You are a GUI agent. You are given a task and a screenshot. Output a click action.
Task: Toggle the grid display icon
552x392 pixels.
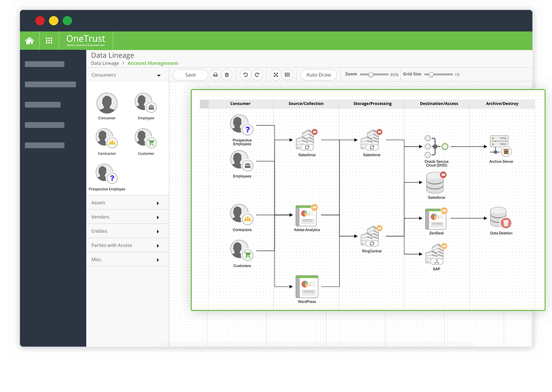[287, 75]
